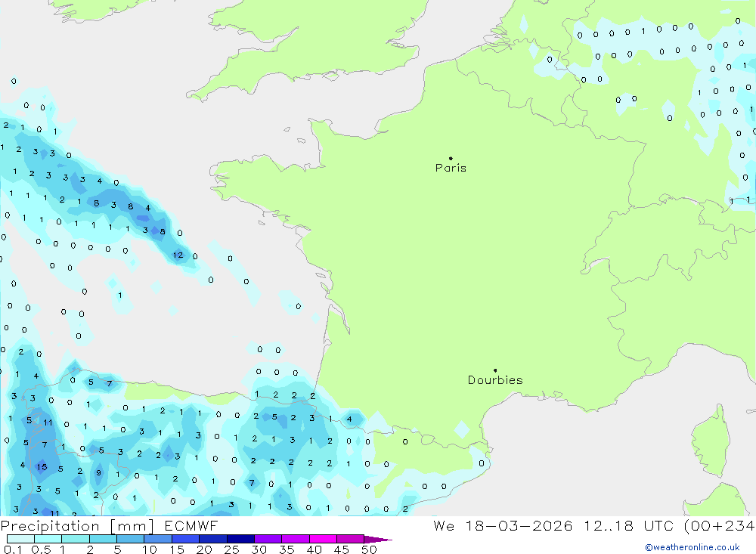Select the 10–15 mm legend color swatch
Screen dimensions: 756x554
[158, 539]
